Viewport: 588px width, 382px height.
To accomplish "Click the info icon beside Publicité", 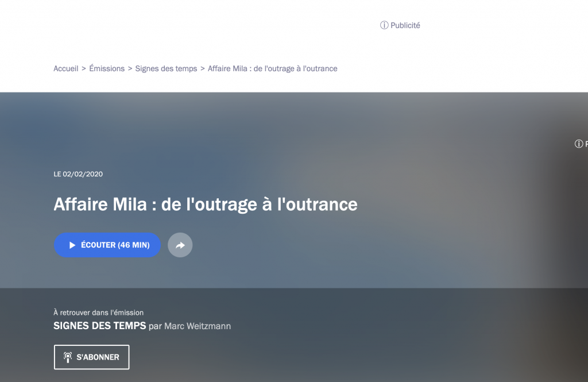I will pos(384,25).
